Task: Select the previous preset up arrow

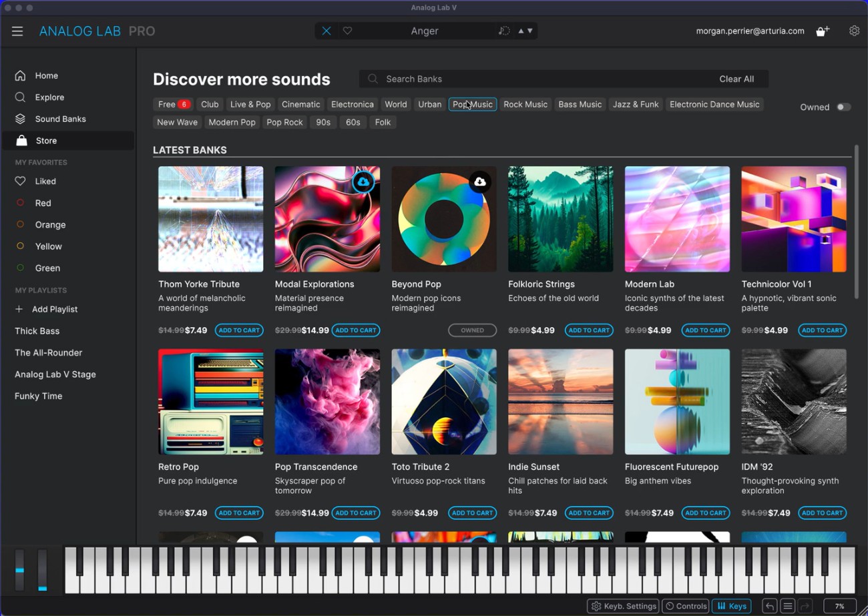Action: pos(521,31)
